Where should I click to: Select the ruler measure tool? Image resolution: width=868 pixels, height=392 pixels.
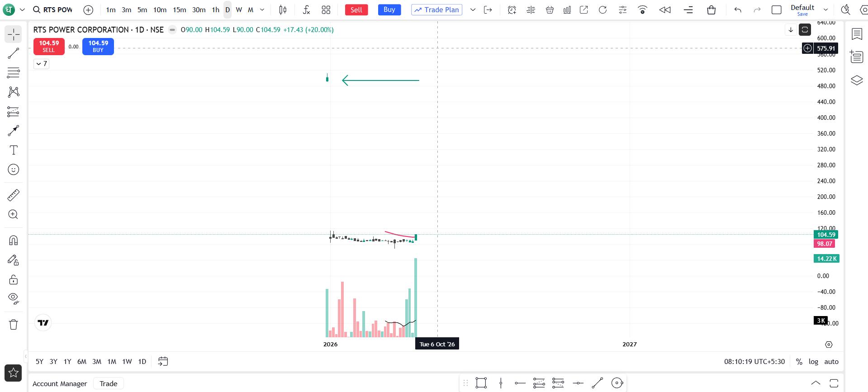coord(14,195)
